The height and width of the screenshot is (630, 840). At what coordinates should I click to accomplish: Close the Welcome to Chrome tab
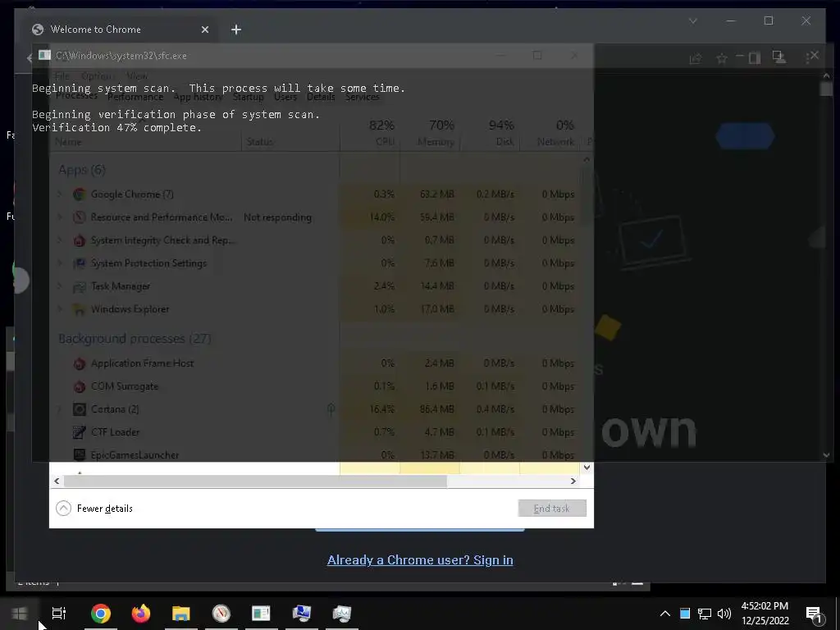(x=204, y=30)
